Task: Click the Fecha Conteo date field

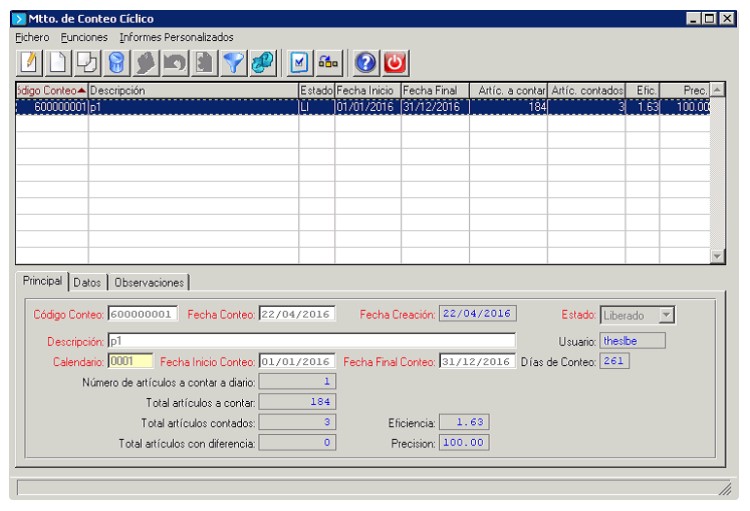Action: [x=297, y=314]
